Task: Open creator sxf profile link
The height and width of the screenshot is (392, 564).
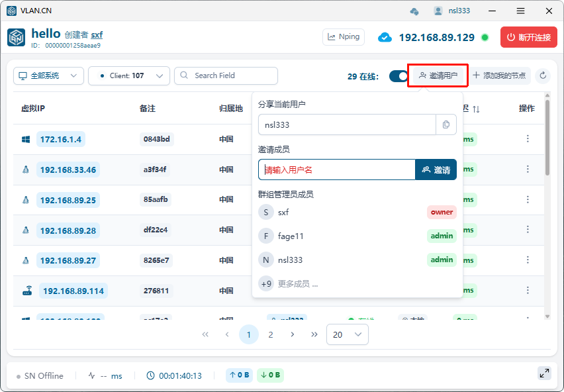Action: click(x=97, y=35)
